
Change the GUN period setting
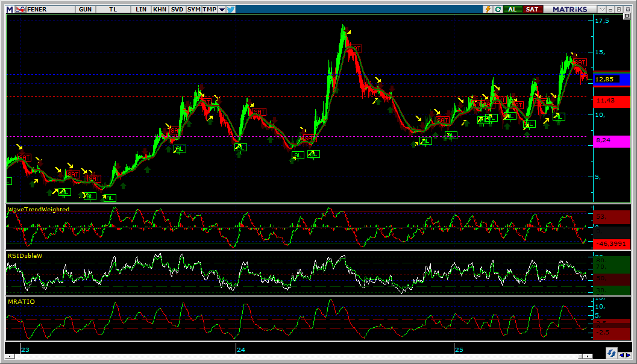[86, 9]
